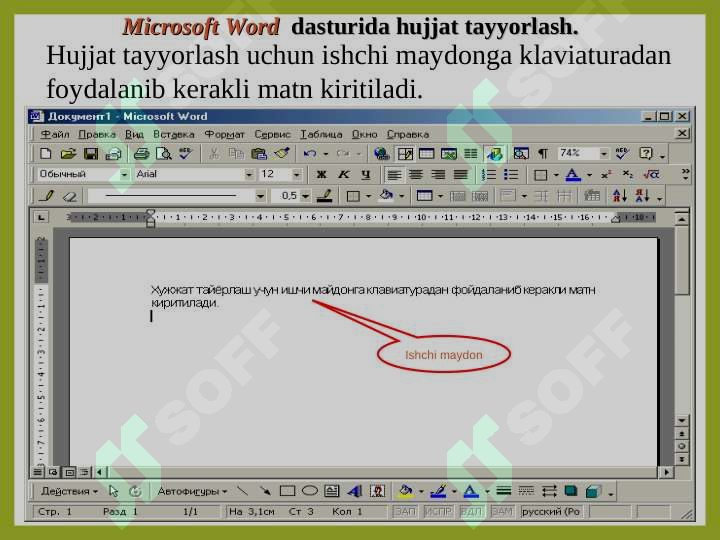Screen dimensions: 720x540
Task: Create a numbered list
Action: pos(489,174)
